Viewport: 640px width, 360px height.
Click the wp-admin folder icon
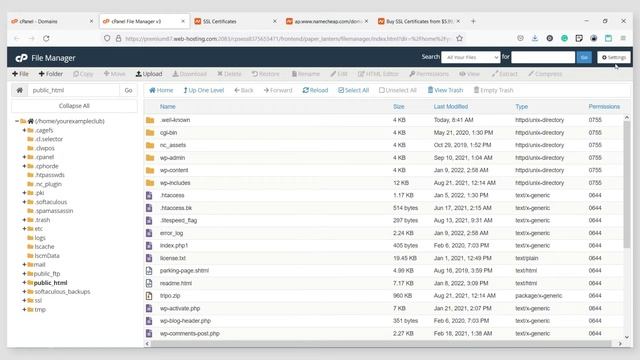[150, 158]
